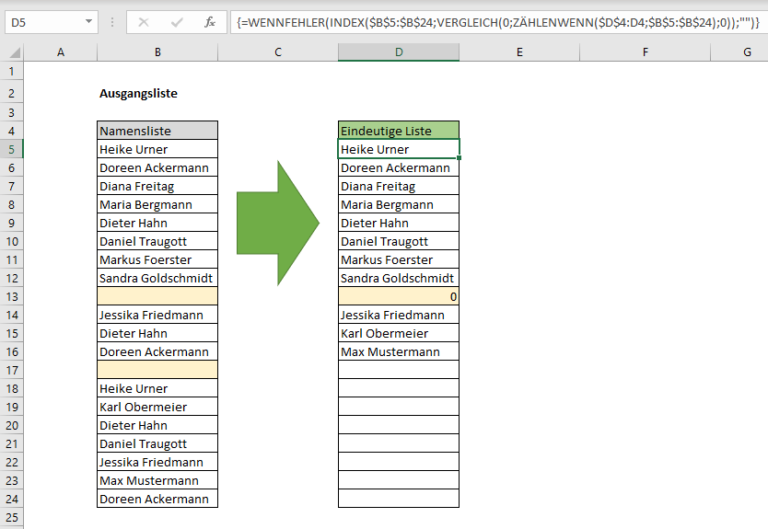
Task: Click 'Karl Obermeier' in column B
Action: (157, 407)
